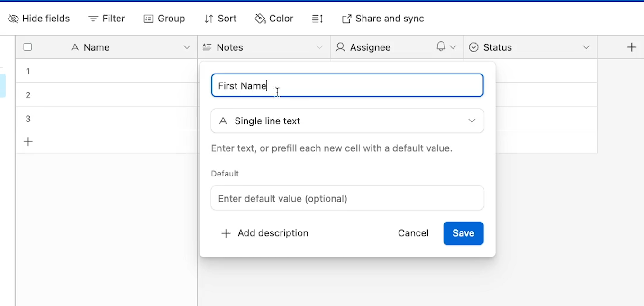Select row 1
This screenshot has width=644, height=306.
[28, 71]
